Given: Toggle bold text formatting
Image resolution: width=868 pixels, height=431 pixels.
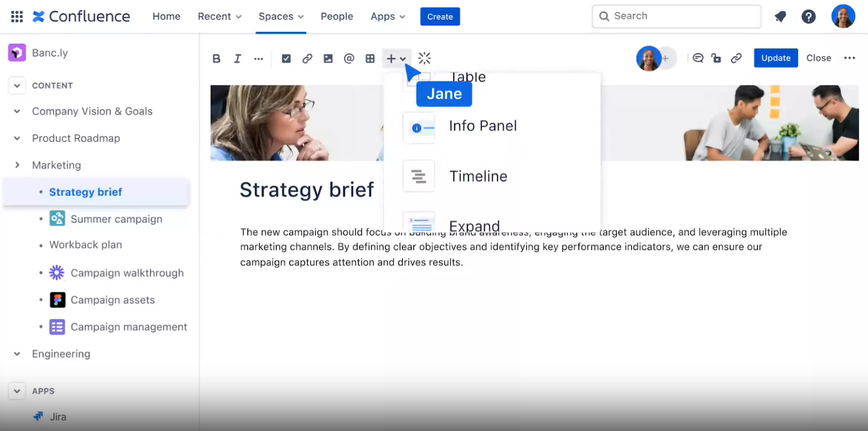Looking at the screenshot, I should (x=216, y=59).
